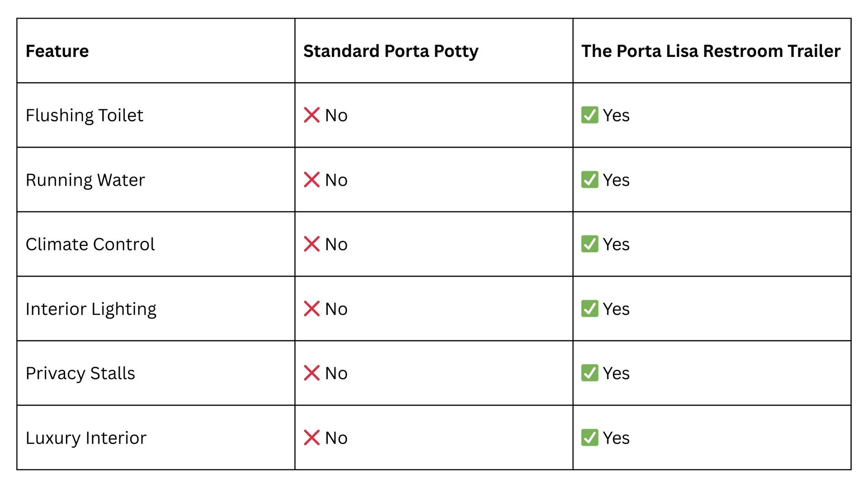This screenshot has height=488, width=868.
Task: Click the green checkmark in Flushing Toilet row
Action: pos(590,115)
